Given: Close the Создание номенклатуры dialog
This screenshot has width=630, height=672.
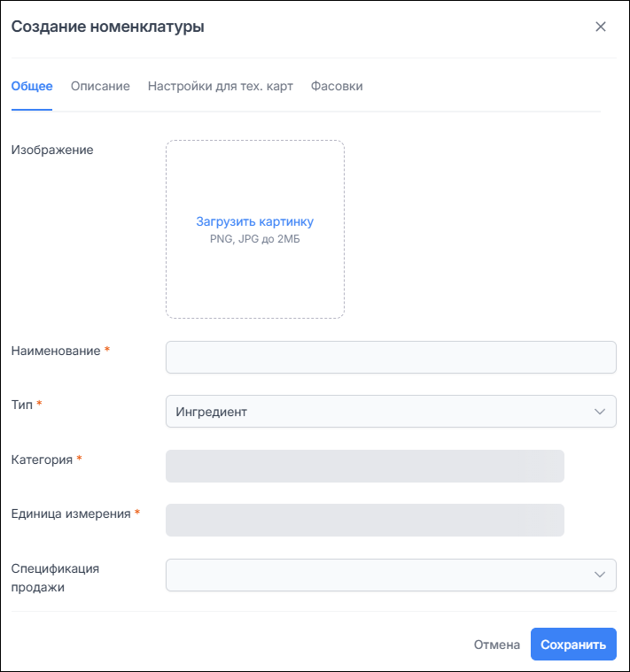Looking at the screenshot, I should pyautogui.click(x=601, y=27).
